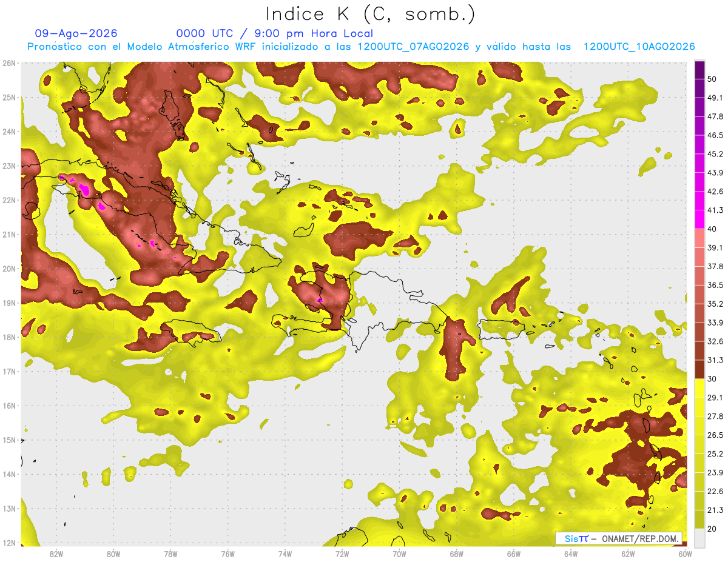Click the color bar value "46.5"
728x562 pixels.
pyautogui.click(x=715, y=135)
